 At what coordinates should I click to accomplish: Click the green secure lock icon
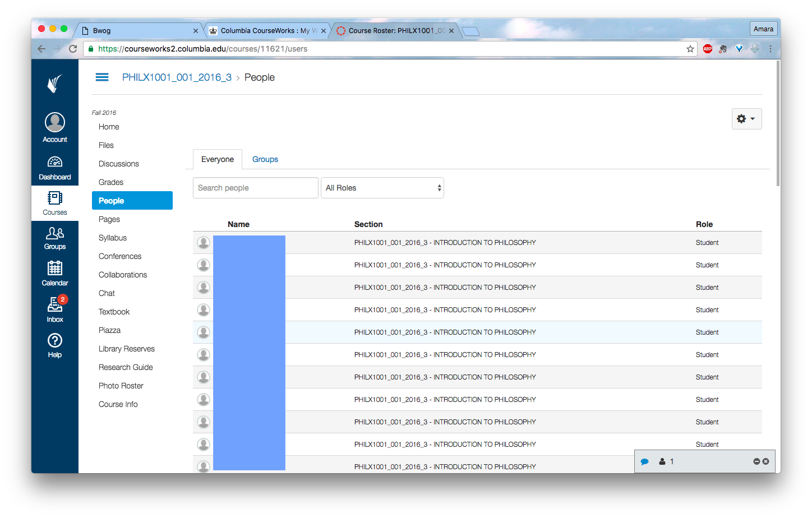coord(91,49)
